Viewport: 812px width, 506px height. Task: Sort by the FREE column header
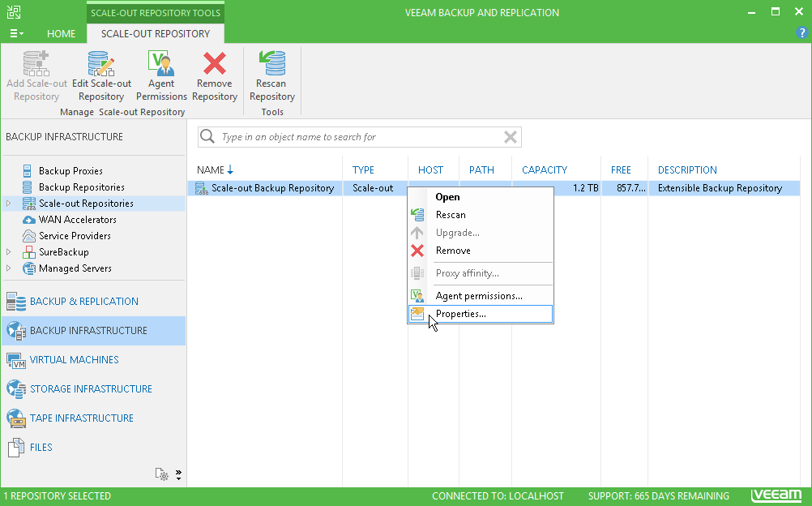pyautogui.click(x=621, y=170)
